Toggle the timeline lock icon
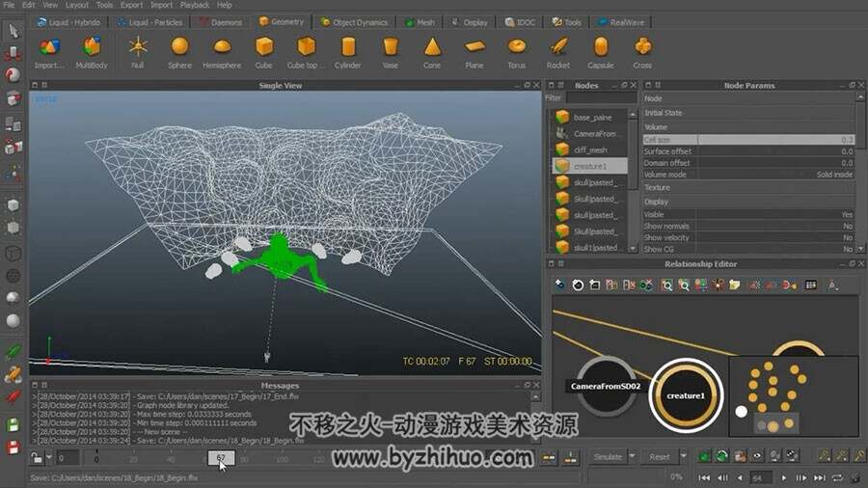The image size is (868, 488). coord(36,457)
